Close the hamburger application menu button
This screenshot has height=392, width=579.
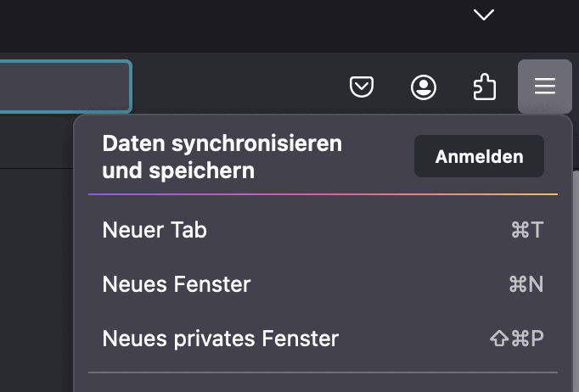click(544, 87)
